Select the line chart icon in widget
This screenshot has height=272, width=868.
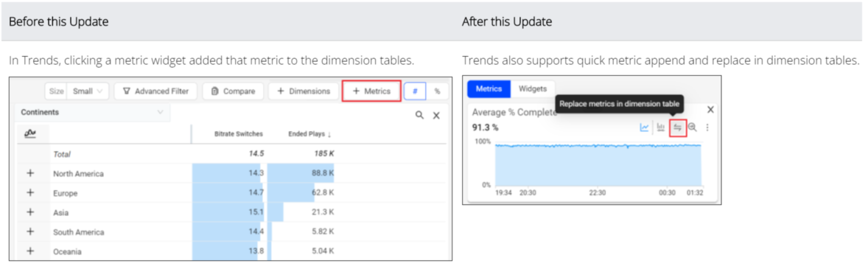(644, 128)
